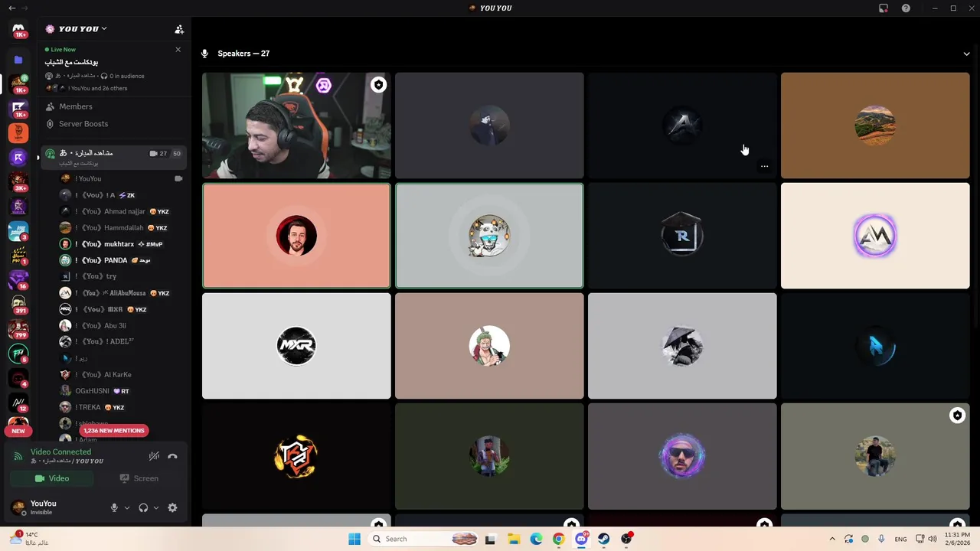
Task: Click the NEW unread servers pill
Action: [18, 431]
